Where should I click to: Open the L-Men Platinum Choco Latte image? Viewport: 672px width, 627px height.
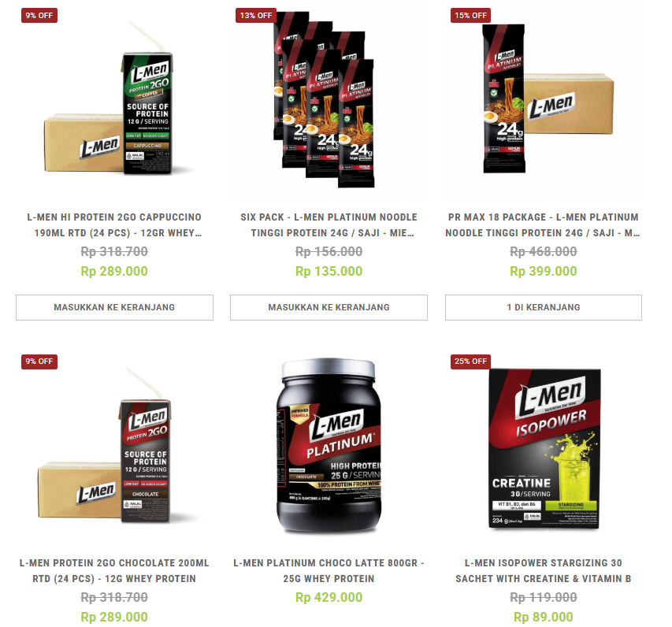click(329, 447)
